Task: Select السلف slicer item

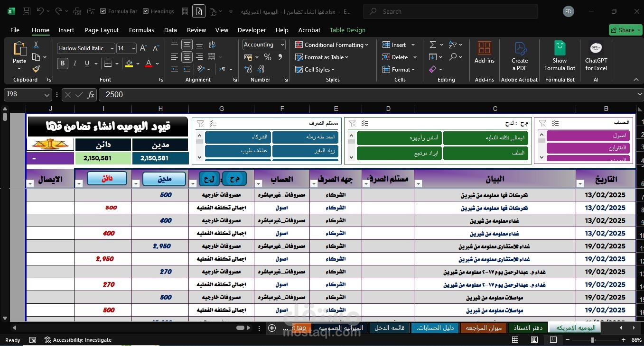Action: pyautogui.click(x=485, y=153)
